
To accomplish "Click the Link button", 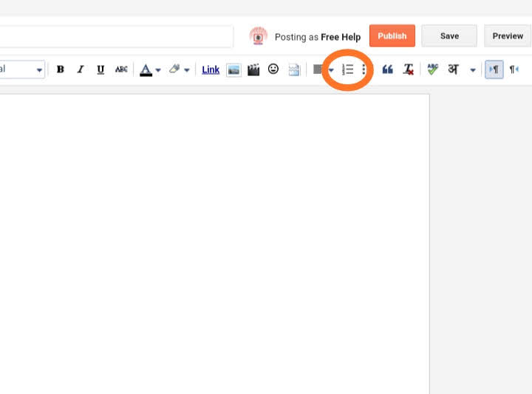I will click(x=211, y=70).
